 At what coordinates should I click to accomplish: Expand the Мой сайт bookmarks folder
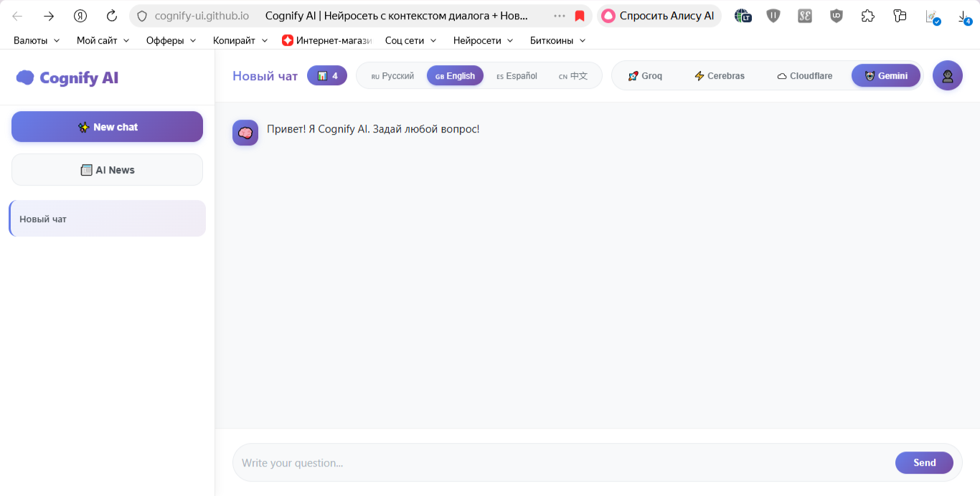(103, 41)
